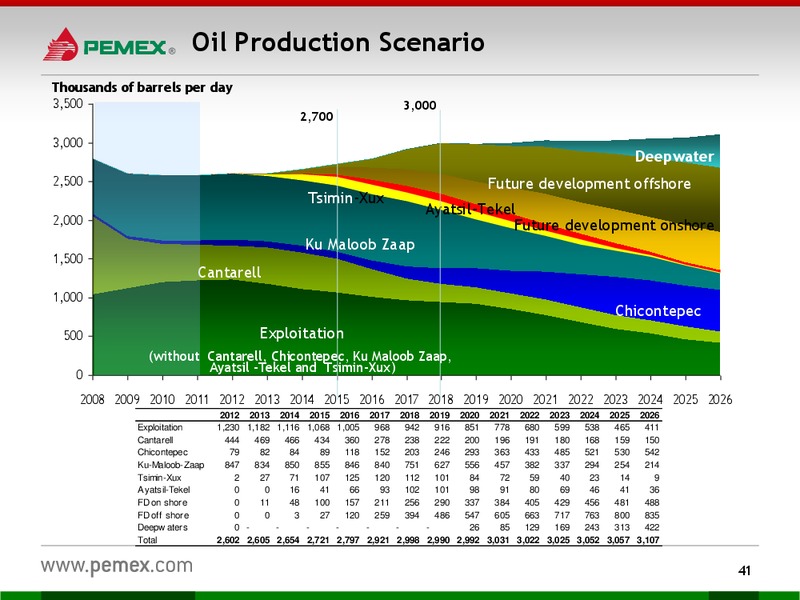Click Exploitation 2012 value 1,230
Viewport: 800px width, 600px height.
228,428
